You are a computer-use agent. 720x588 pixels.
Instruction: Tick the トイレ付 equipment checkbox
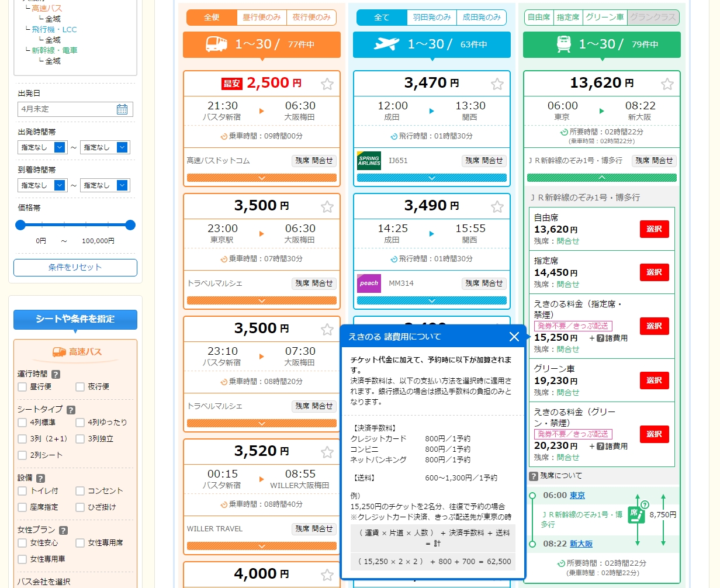point(22,491)
